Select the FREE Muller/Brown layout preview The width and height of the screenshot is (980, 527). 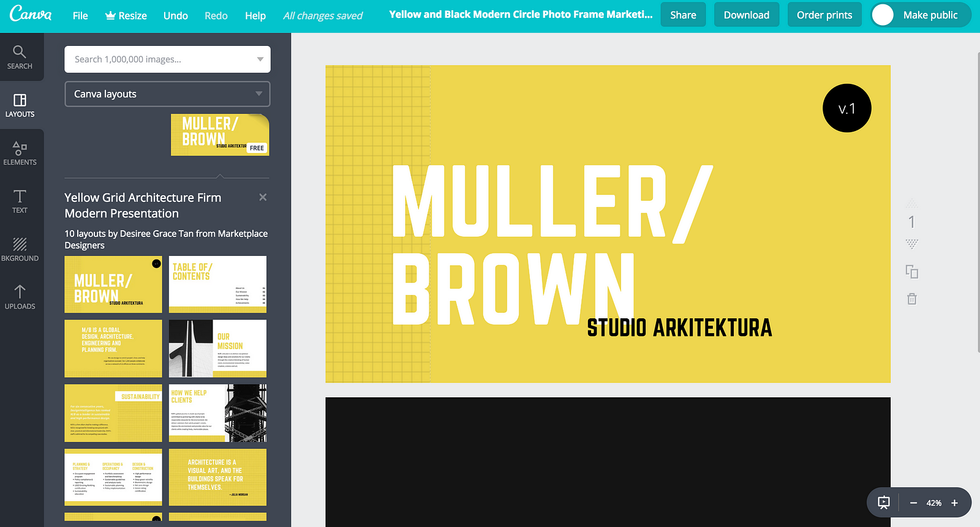pyautogui.click(x=220, y=135)
